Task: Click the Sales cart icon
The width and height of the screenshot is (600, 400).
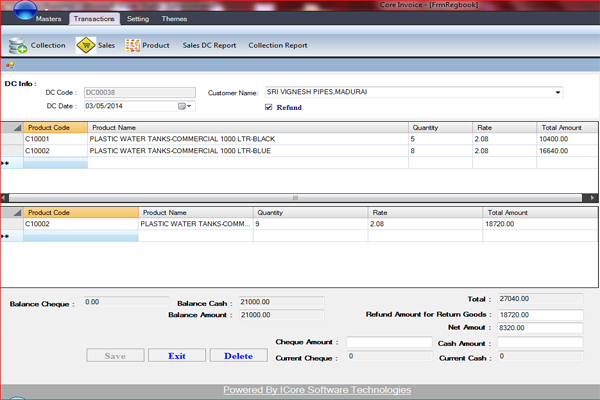Action: click(x=85, y=45)
